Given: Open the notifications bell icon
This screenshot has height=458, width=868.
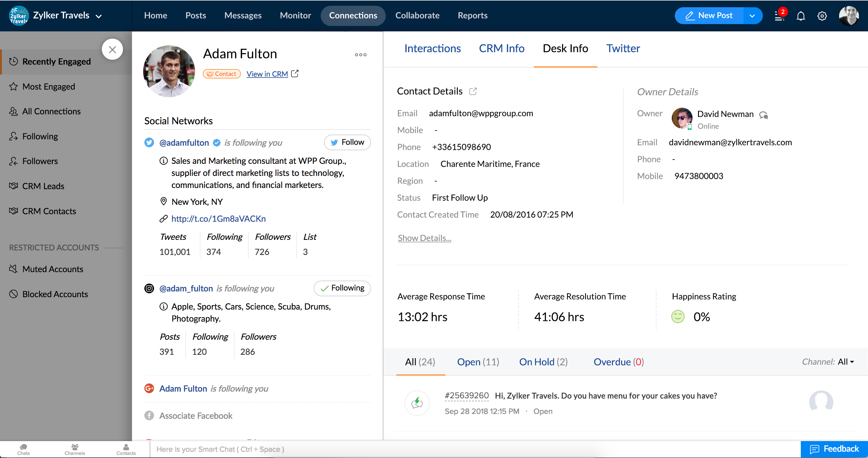Looking at the screenshot, I should click(800, 16).
